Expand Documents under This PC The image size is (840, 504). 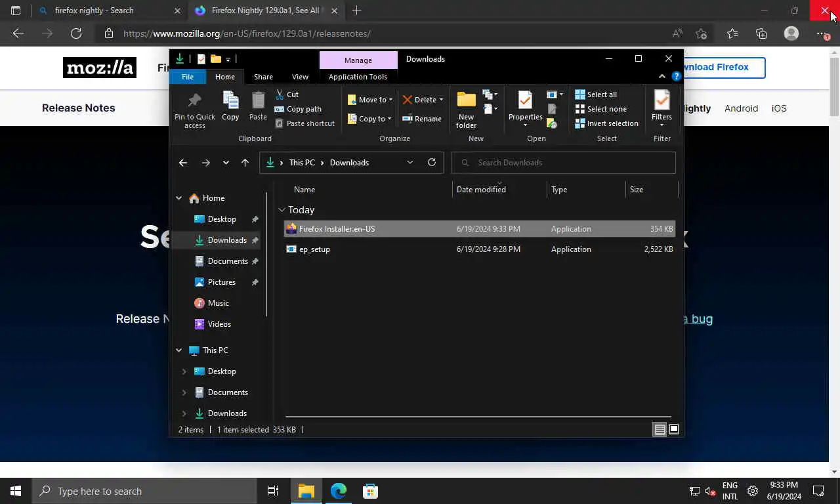tap(184, 392)
